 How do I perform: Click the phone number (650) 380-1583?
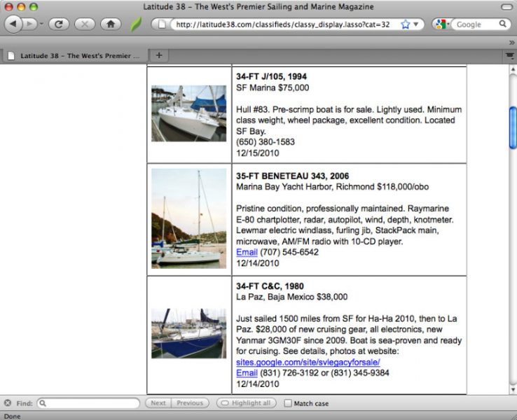266,142
